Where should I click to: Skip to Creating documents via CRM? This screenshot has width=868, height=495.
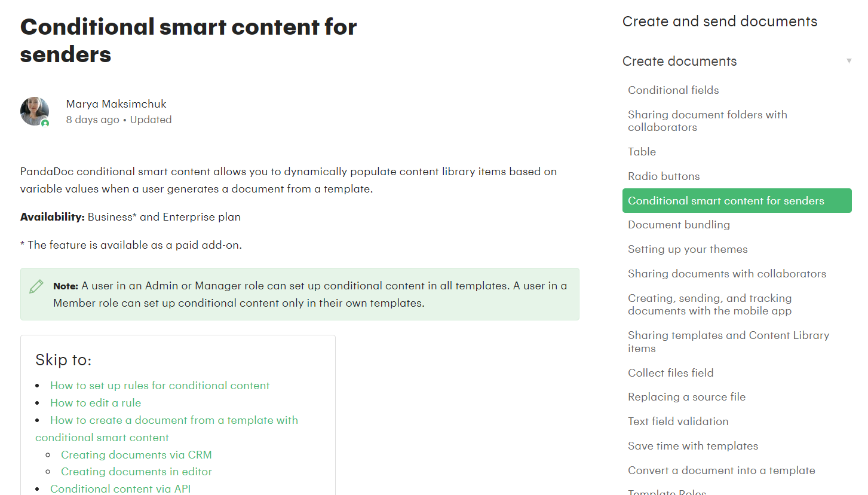(x=136, y=455)
